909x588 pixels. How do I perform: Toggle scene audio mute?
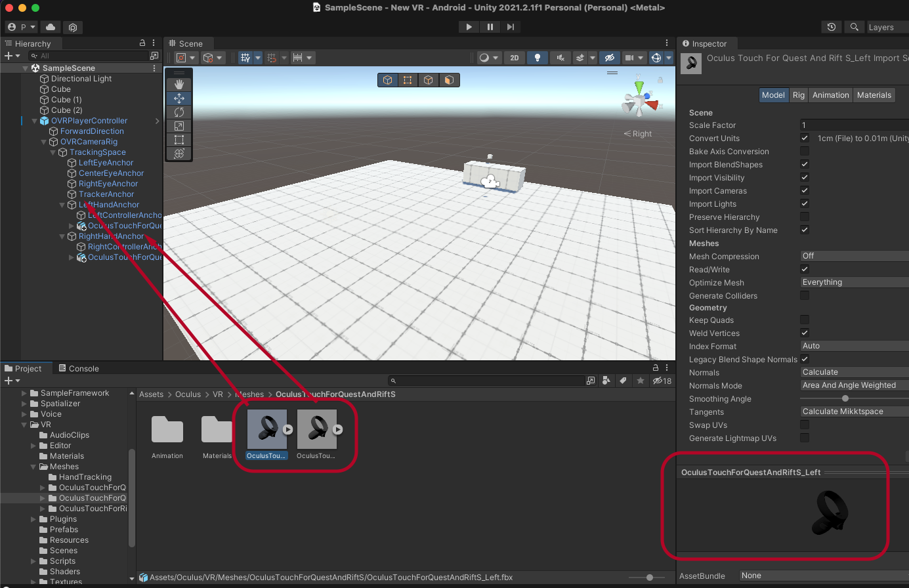click(560, 58)
